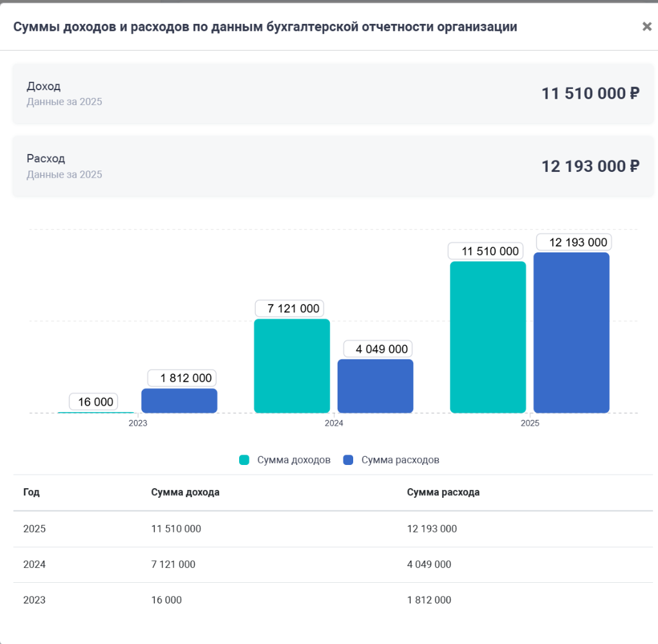Click the Сумма дохода column header
The image size is (658, 644).
click(x=185, y=492)
